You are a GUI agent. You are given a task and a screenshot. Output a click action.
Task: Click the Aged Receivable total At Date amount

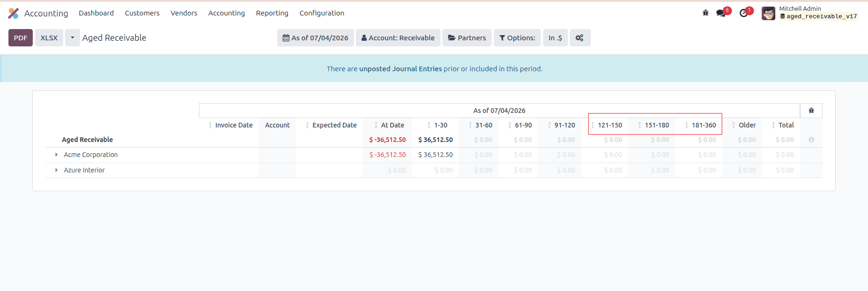[388, 140]
